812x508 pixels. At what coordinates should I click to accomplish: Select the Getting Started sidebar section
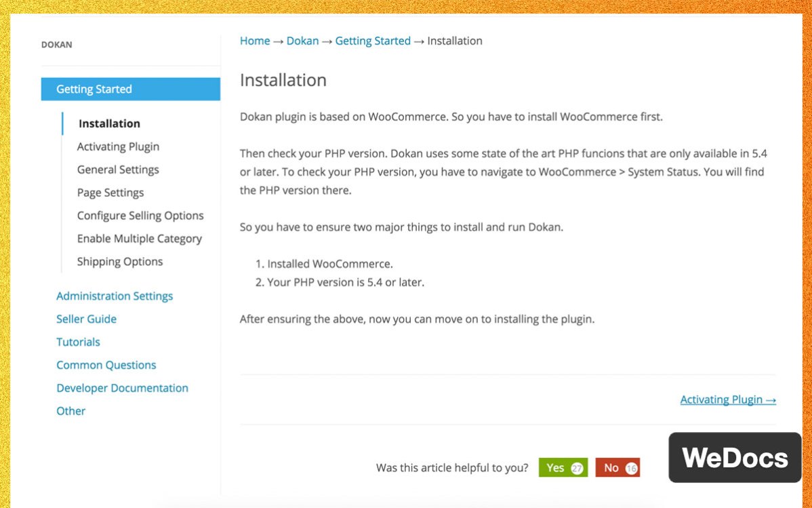point(131,89)
